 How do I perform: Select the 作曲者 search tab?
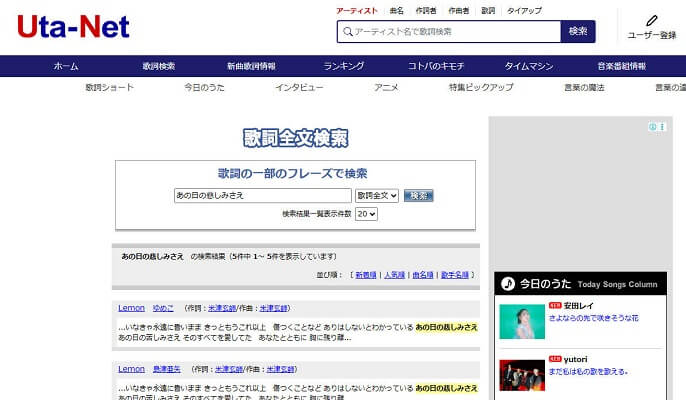pyautogui.click(x=458, y=11)
